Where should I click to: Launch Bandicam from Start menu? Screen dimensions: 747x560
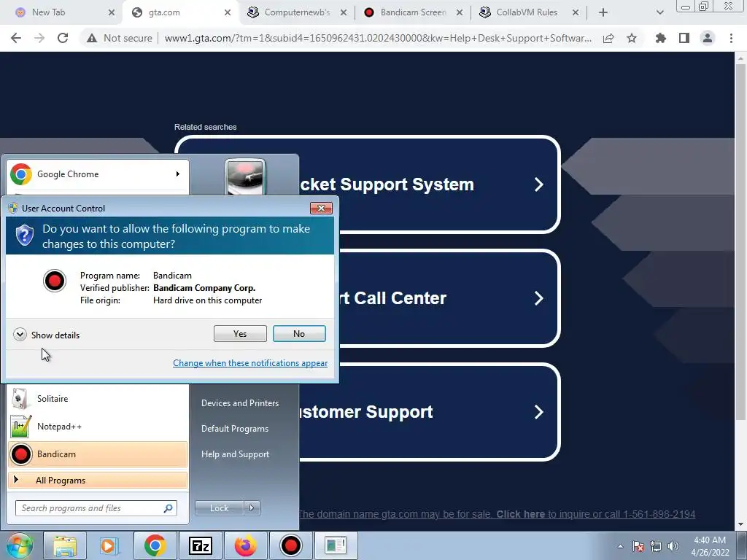[x=98, y=454]
